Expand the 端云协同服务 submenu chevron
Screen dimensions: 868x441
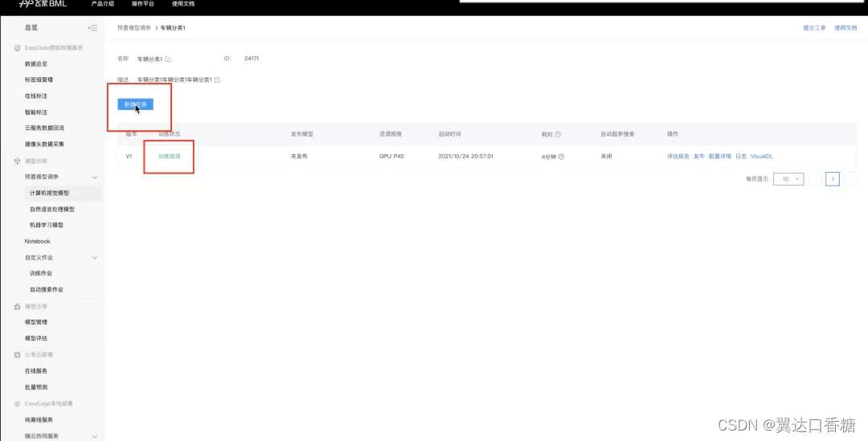click(x=95, y=436)
